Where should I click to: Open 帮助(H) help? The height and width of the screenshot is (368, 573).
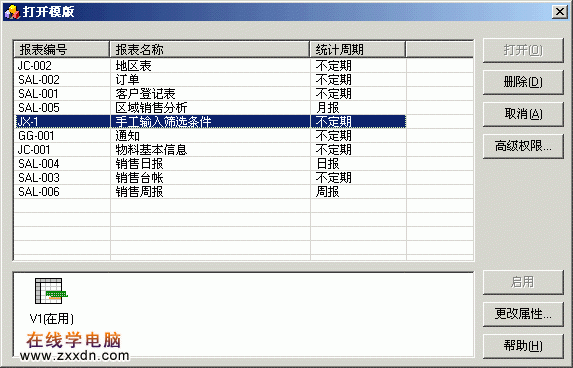point(523,346)
